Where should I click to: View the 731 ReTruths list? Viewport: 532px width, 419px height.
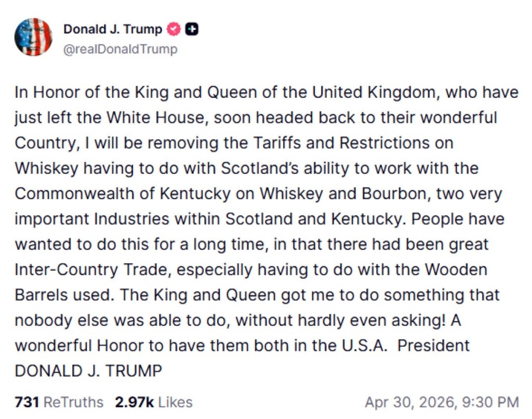pyautogui.click(x=59, y=402)
